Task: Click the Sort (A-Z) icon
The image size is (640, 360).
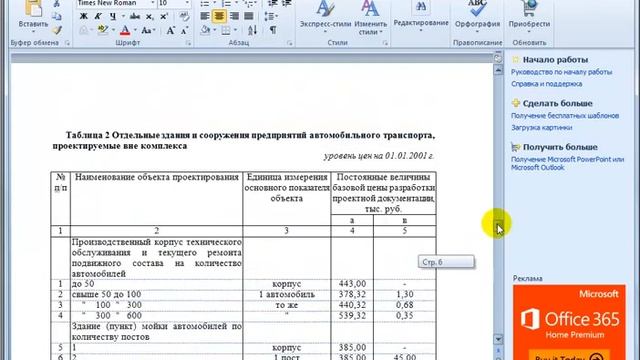Action: pos(252,30)
